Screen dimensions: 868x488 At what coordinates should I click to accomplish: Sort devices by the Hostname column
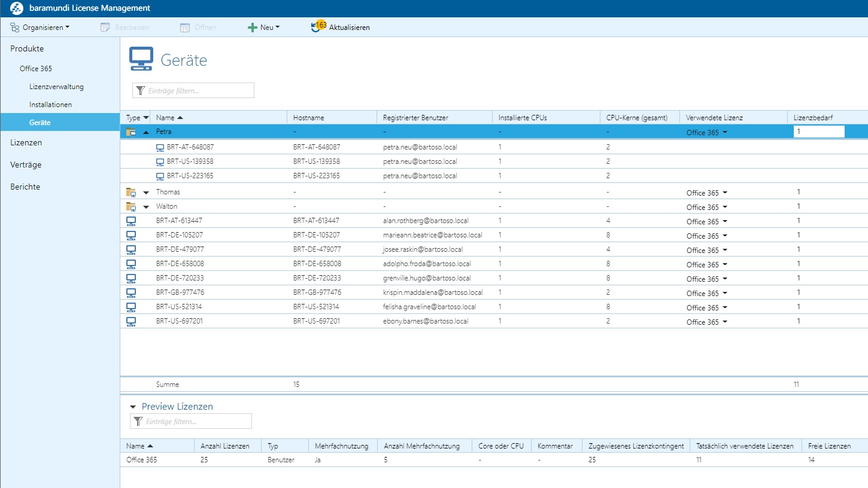pyautogui.click(x=308, y=118)
